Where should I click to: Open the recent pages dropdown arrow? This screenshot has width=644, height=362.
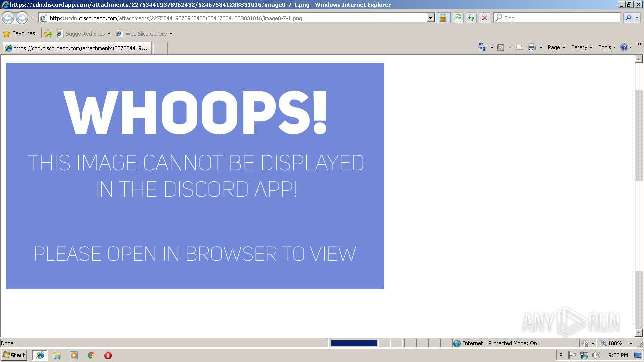pos(33,18)
